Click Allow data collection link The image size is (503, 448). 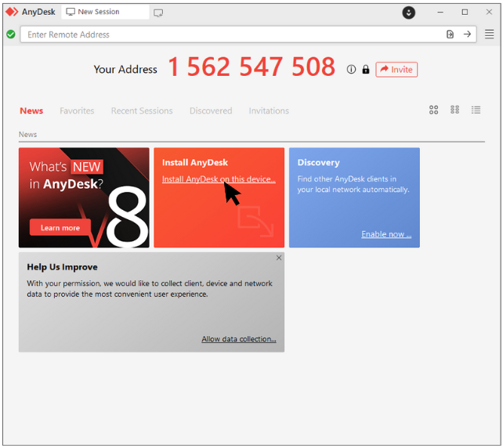click(x=239, y=339)
